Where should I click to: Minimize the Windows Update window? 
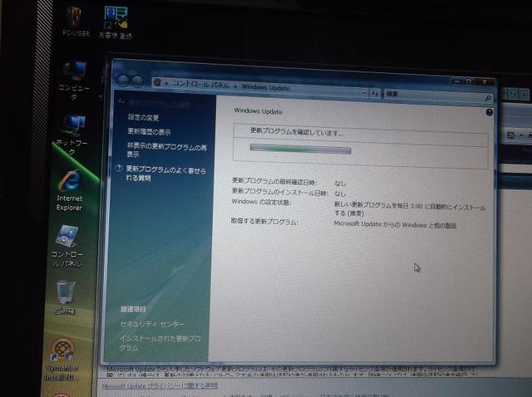pyautogui.click(x=457, y=81)
